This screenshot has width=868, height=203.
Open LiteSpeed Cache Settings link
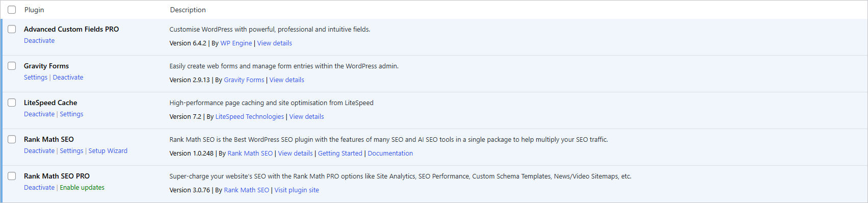click(x=71, y=114)
